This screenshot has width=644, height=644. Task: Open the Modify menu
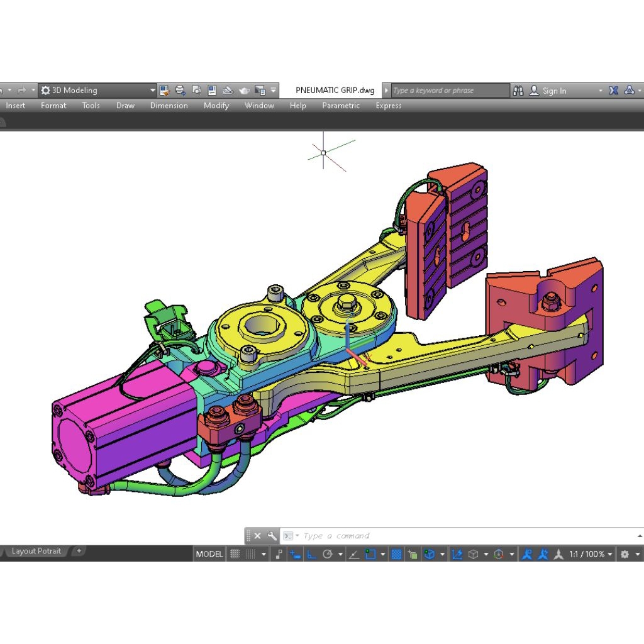coord(216,106)
